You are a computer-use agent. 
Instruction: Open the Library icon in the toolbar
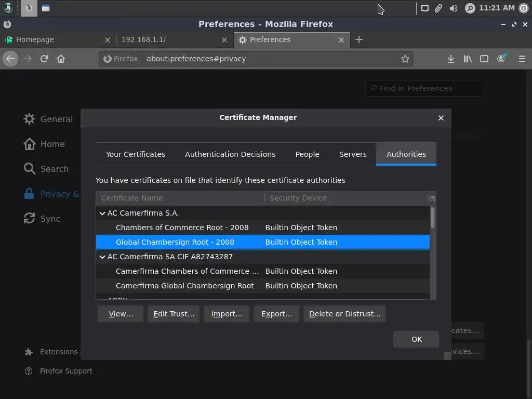(x=468, y=59)
